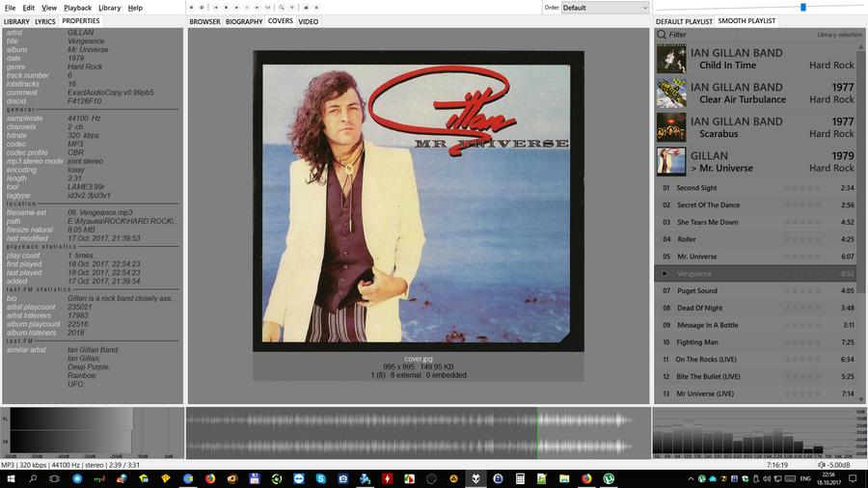The width and height of the screenshot is (868, 488).
Task: Rate Second Sight using its stars
Action: pos(802,188)
